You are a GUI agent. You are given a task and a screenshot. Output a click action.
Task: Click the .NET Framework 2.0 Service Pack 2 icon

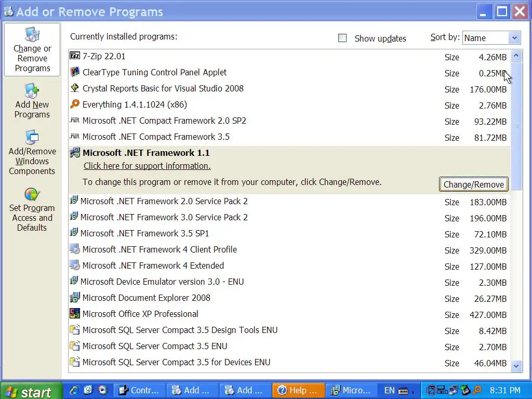click(x=74, y=200)
